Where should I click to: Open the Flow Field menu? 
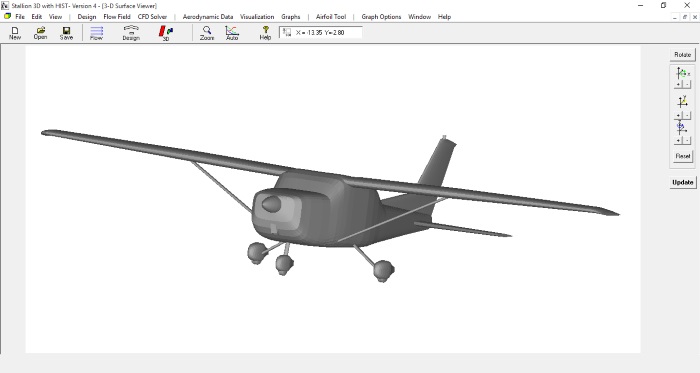point(117,17)
